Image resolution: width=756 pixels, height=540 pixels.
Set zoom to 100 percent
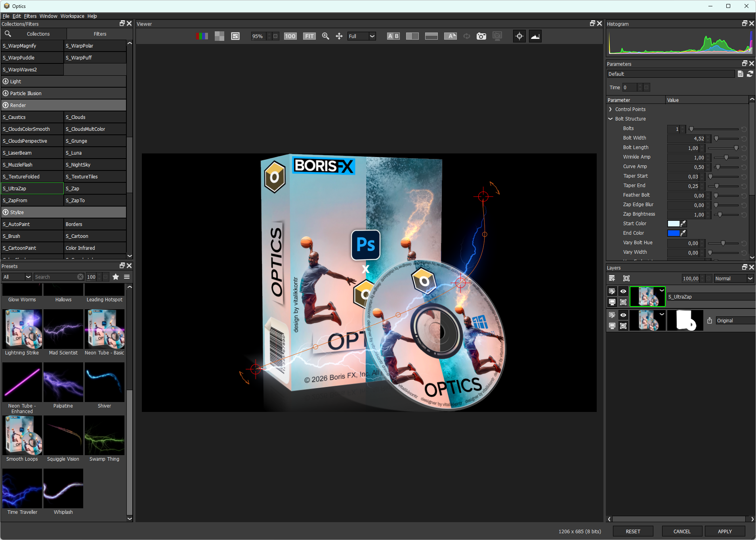(290, 36)
